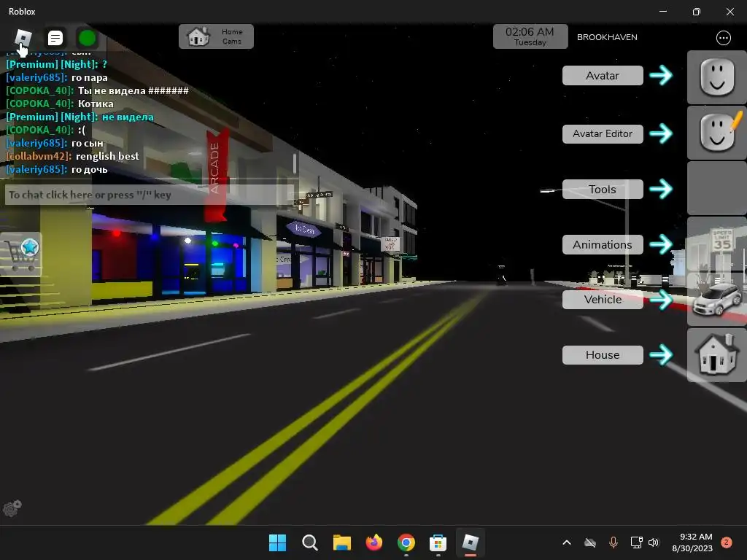Click the Vehicle label button
747x560 pixels.
603,300
